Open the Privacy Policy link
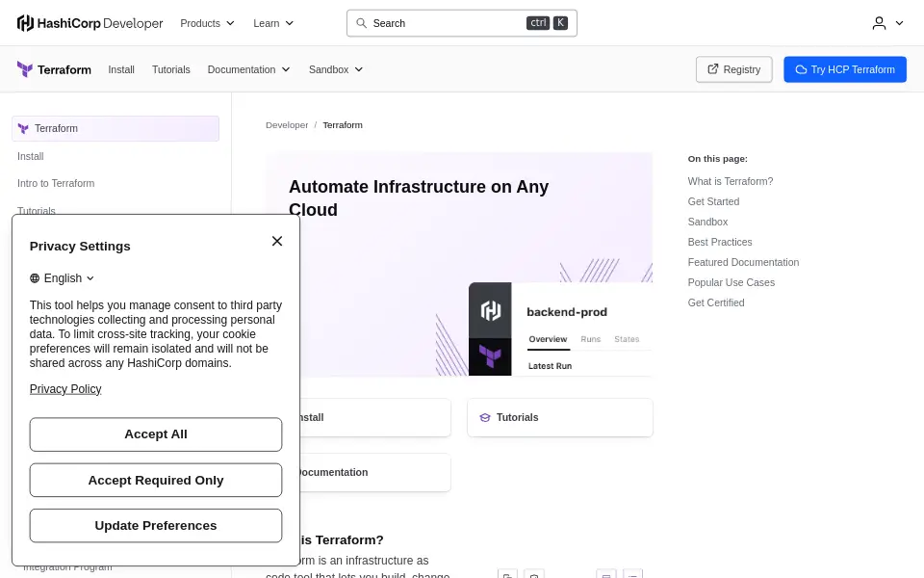 pos(65,389)
